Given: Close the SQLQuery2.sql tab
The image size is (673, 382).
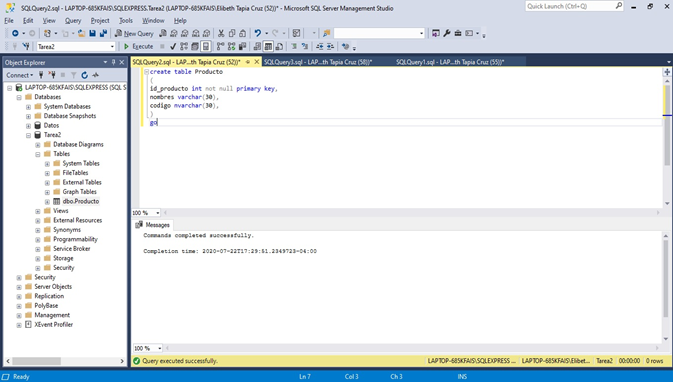Looking at the screenshot, I should [257, 62].
